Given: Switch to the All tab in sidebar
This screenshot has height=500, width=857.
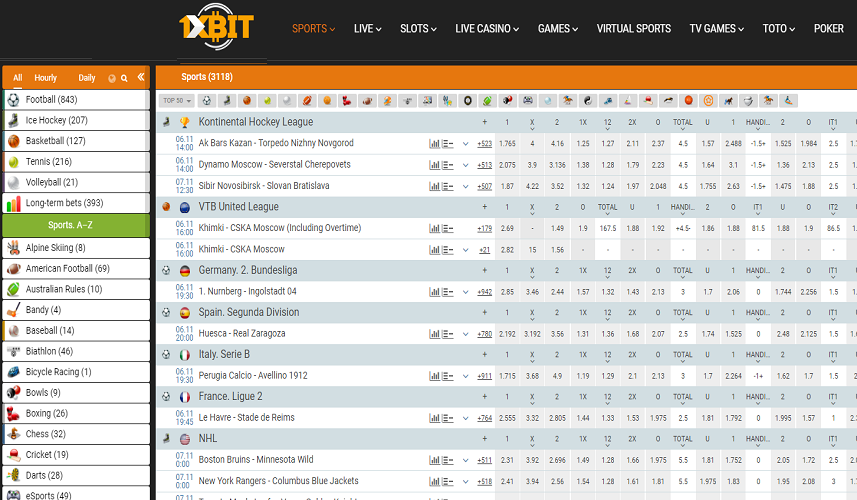Looking at the screenshot, I should [x=17, y=78].
